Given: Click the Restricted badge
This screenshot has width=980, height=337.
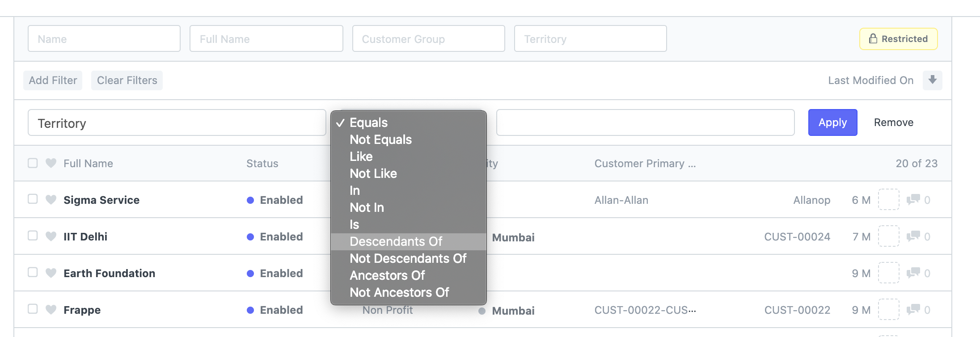Looking at the screenshot, I should point(898,39).
